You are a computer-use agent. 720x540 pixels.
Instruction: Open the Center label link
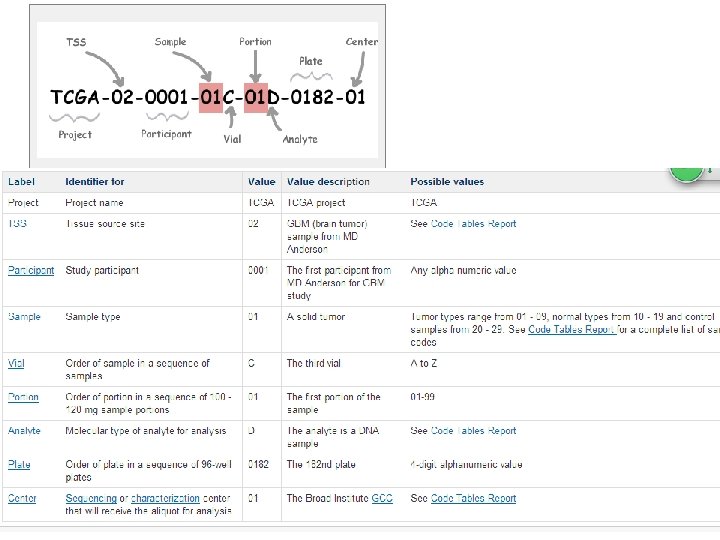22,498
